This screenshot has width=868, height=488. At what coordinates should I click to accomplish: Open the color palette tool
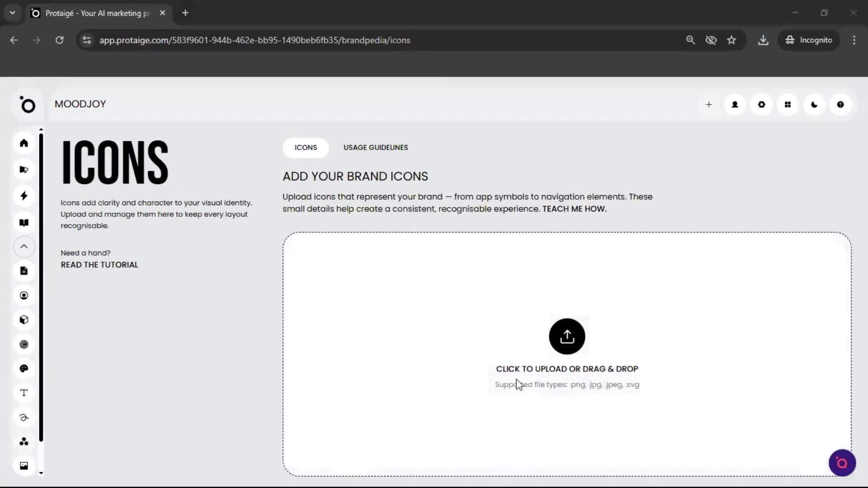click(x=24, y=369)
